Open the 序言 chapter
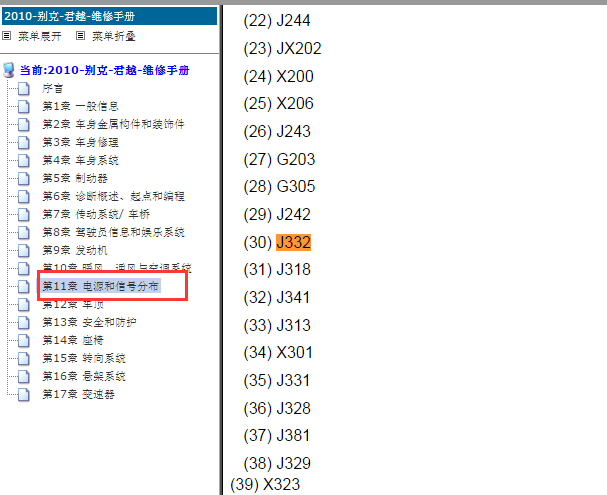 click(x=52, y=89)
